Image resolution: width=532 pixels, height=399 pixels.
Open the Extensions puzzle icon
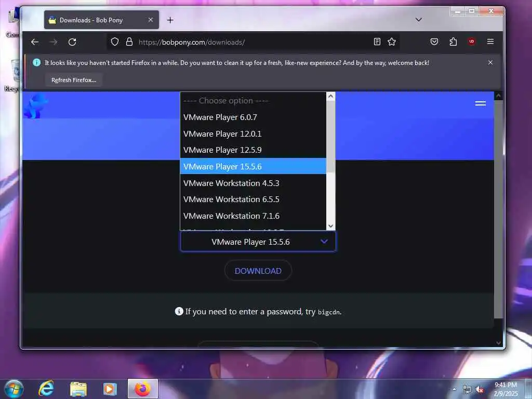click(453, 42)
